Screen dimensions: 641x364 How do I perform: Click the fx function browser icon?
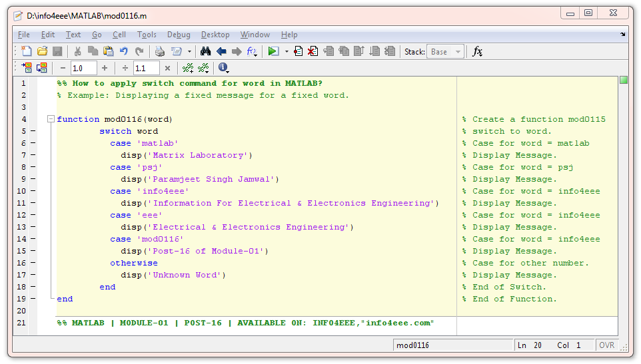tap(477, 51)
